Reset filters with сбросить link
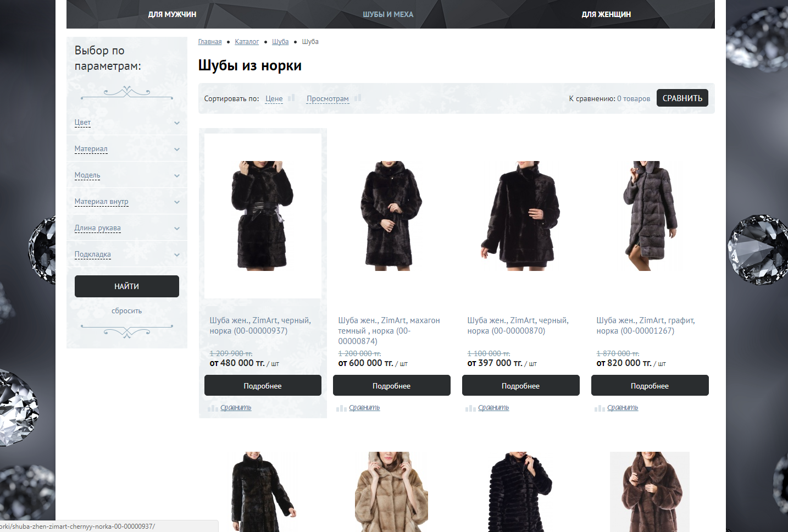The height and width of the screenshot is (532, 788). 126,311
